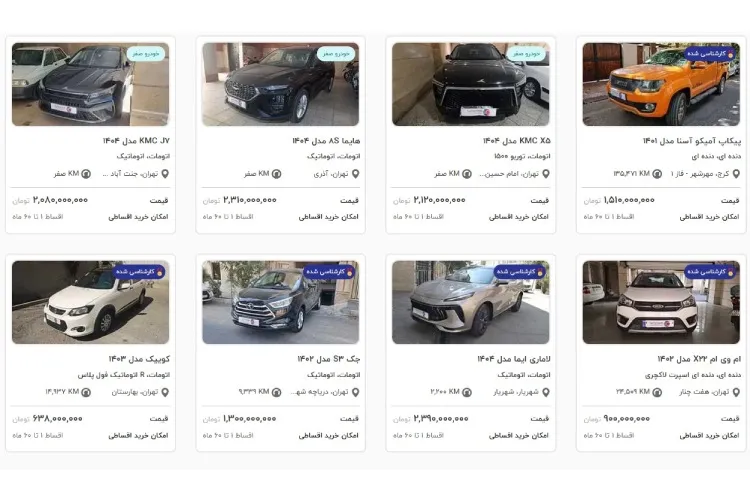Click location pin on white Quick card
The width and height of the screenshot is (750, 500).
click(x=165, y=392)
